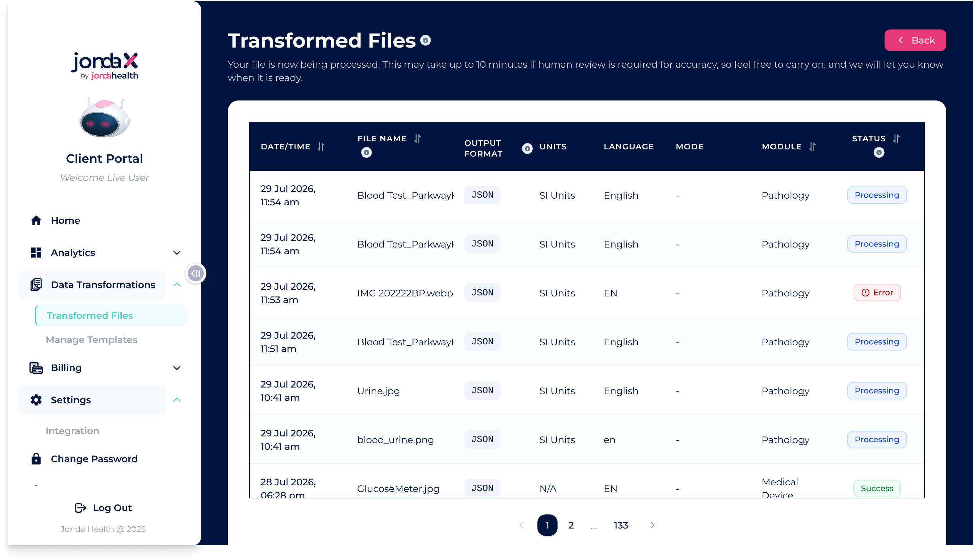Click info icon beside Transformed Files title

coord(426,41)
